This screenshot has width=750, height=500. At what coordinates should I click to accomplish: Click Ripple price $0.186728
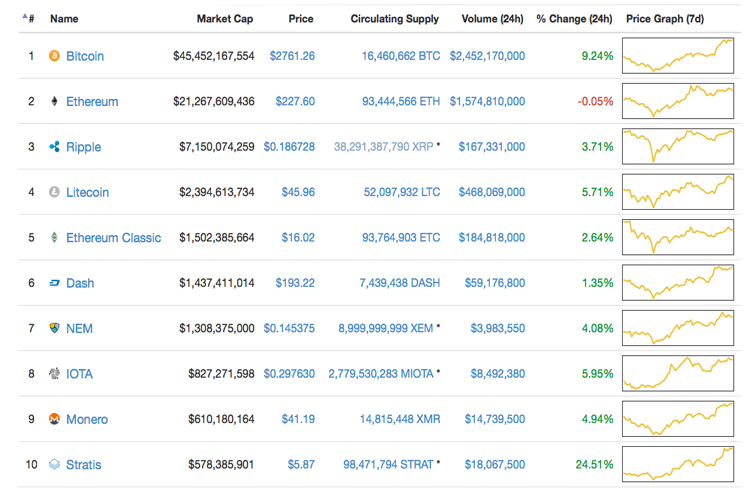289,147
